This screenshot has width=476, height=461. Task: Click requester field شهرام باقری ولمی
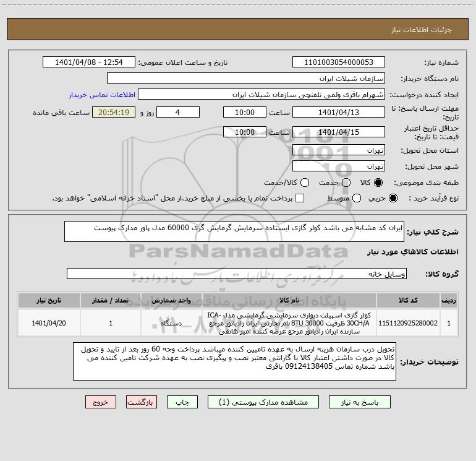click(x=261, y=94)
